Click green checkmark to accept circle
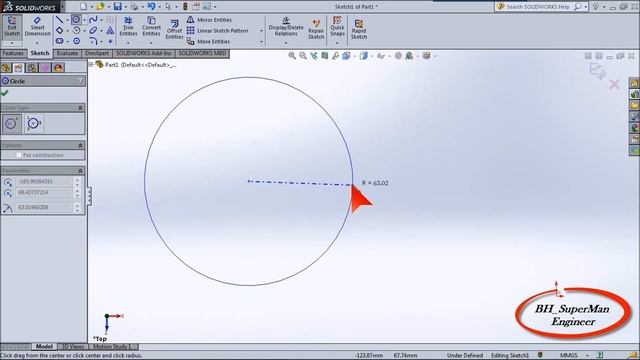 [x=5, y=93]
